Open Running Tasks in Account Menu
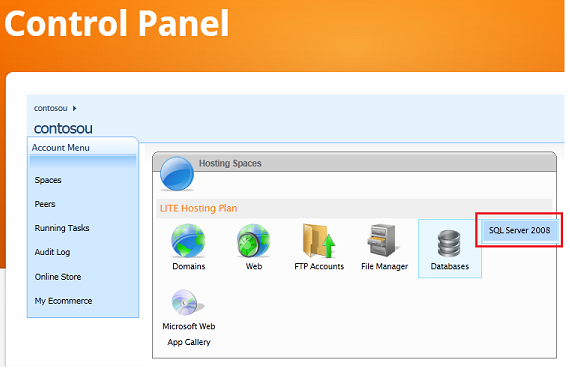Viewport: 570px width, 372px height. click(62, 228)
